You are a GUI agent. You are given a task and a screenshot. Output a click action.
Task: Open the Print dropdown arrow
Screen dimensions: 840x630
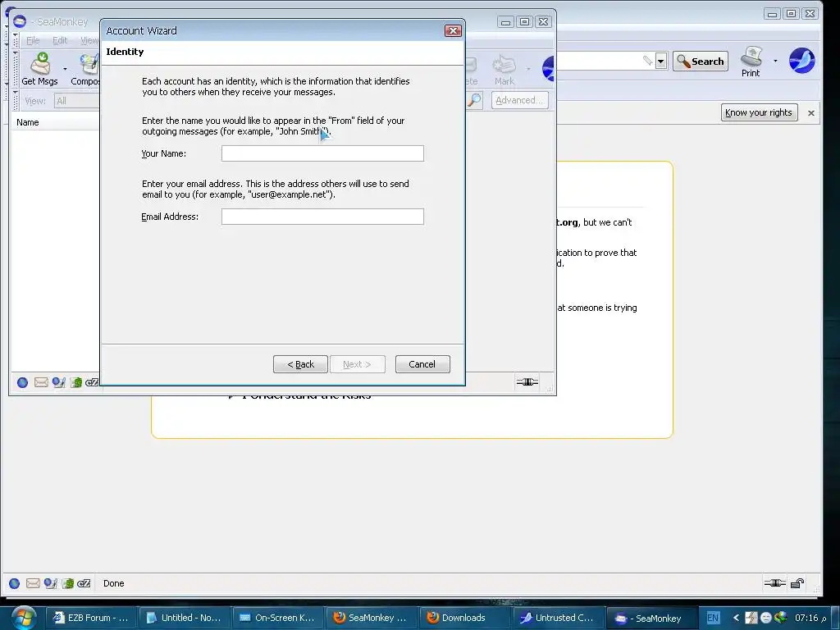[775, 61]
